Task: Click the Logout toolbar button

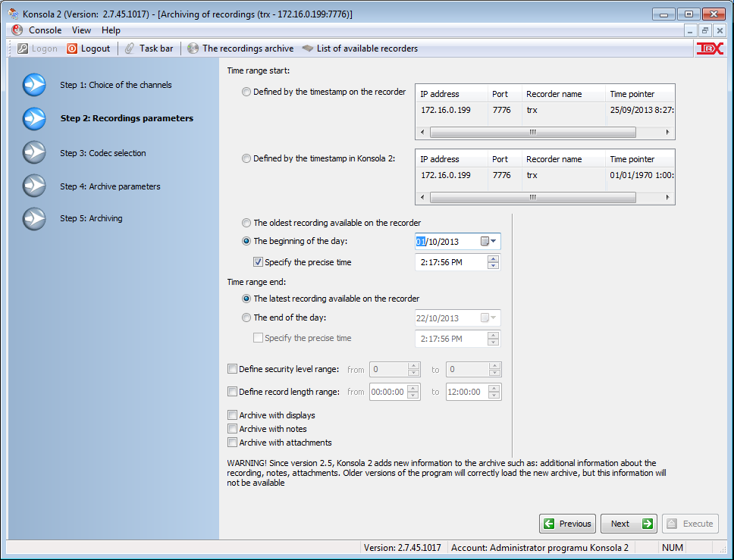Action: (89, 48)
